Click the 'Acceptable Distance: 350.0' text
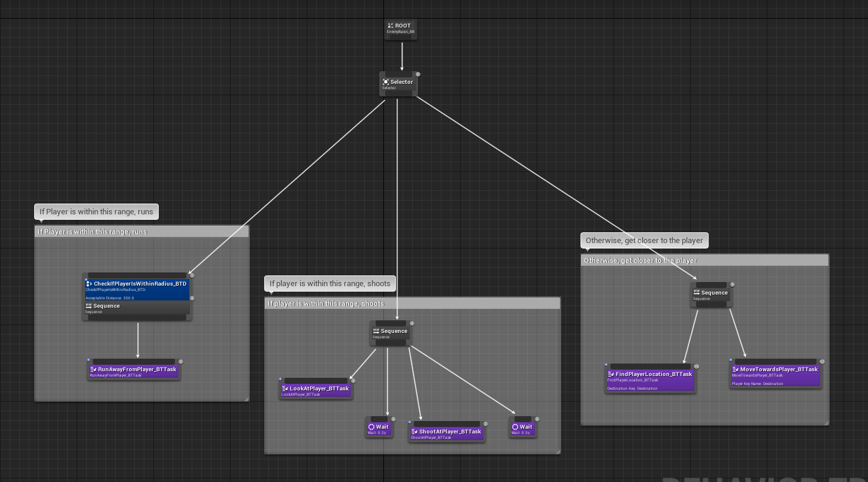The height and width of the screenshot is (482, 868). 110,298
